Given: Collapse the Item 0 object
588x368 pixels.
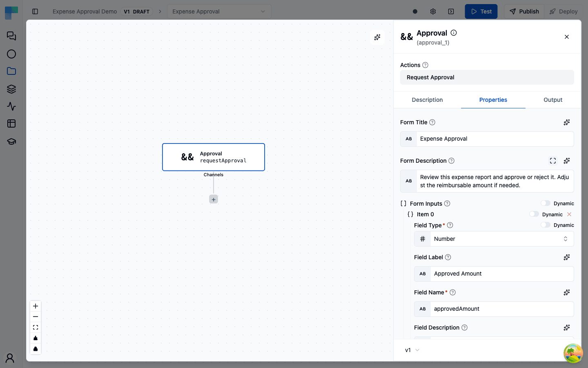Looking at the screenshot, I should coord(410,214).
